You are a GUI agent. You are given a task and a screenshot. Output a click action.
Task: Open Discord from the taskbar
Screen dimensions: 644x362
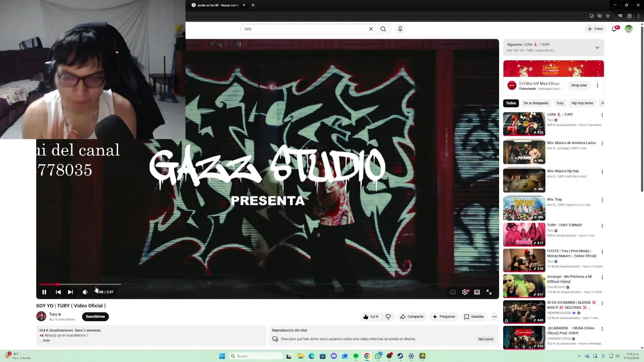tap(334, 356)
